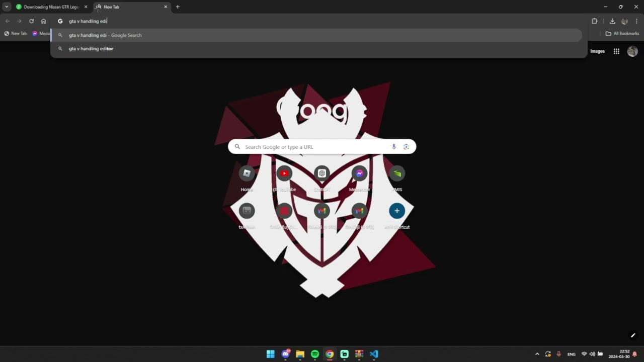Screen dimensions: 644x362
Task: Search by image with Google Lens icon
Action: [x=406, y=147]
